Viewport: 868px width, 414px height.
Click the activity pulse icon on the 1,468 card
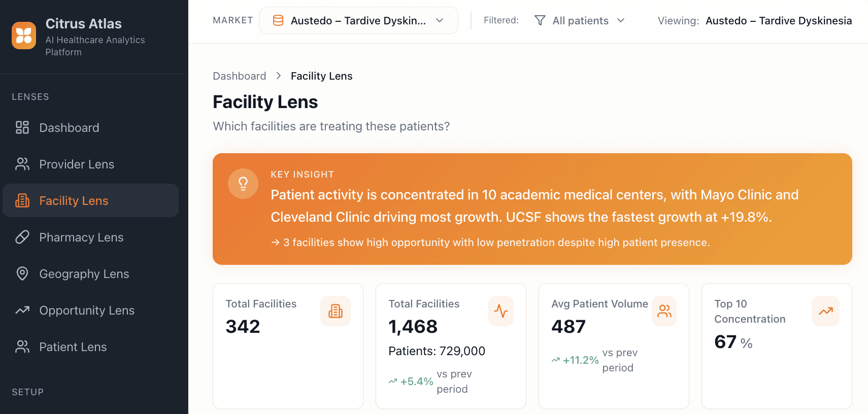pyautogui.click(x=501, y=311)
